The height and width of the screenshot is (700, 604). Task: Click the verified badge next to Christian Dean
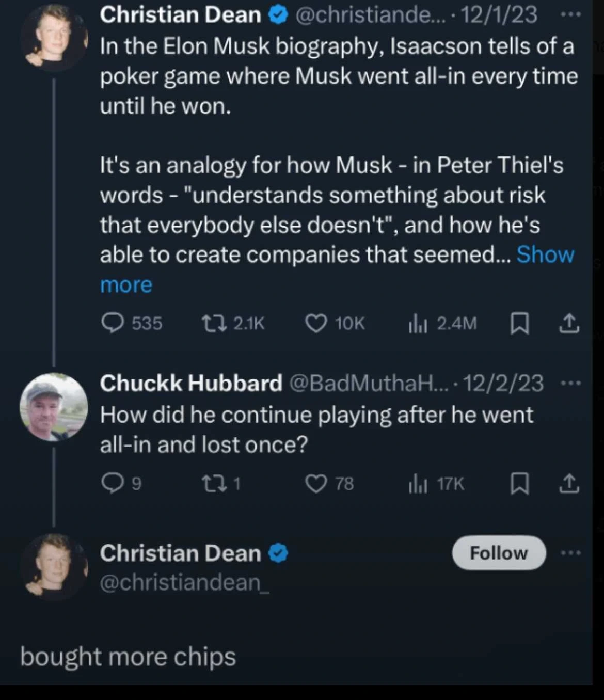[x=278, y=14]
